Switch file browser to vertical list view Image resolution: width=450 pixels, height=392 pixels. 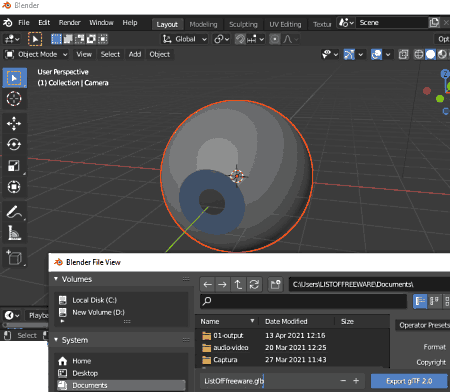420,301
